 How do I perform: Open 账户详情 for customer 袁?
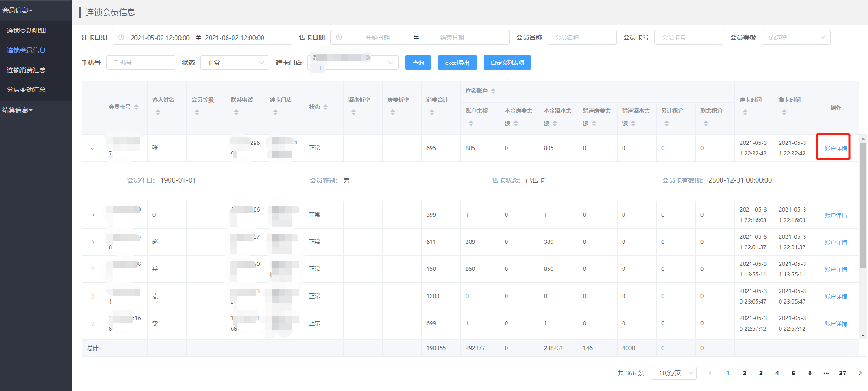[836, 296]
